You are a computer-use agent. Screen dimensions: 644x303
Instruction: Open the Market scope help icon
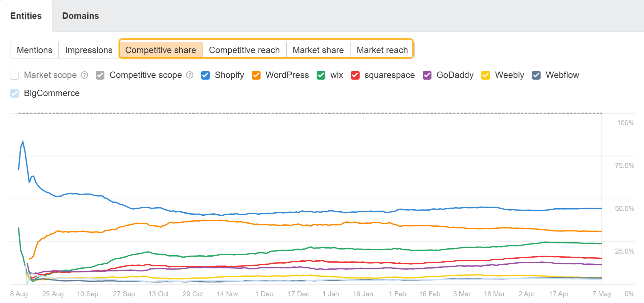coord(85,75)
